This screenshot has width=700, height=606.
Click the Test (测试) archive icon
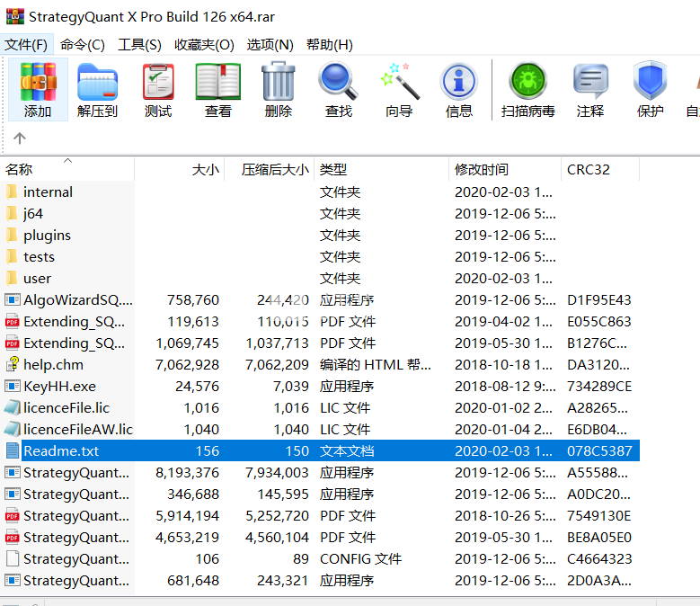click(x=158, y=83)
